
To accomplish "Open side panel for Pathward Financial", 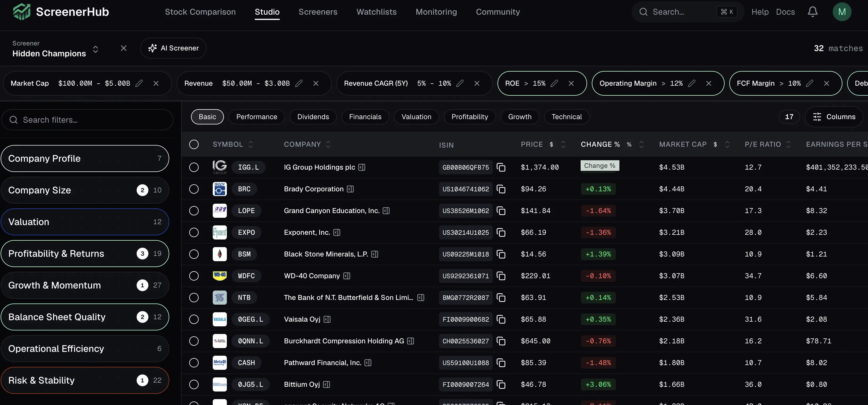I will tap(368, 362).
